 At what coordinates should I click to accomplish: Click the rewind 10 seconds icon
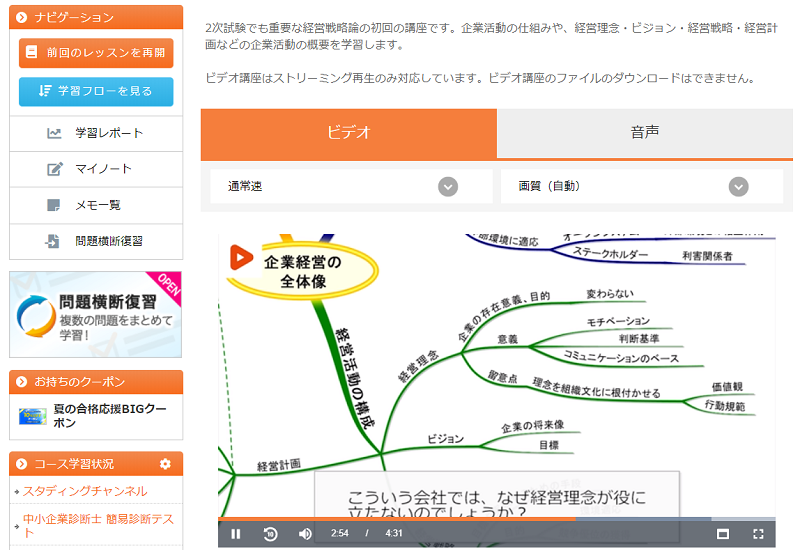(270, 534)
